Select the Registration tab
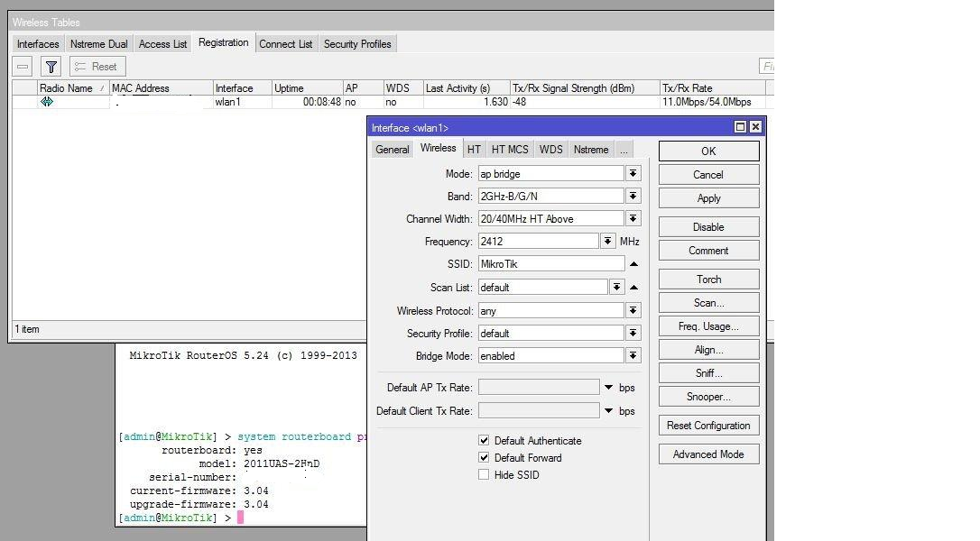The height and width of the screenshot is (541, 980). [x=223, y=42]
